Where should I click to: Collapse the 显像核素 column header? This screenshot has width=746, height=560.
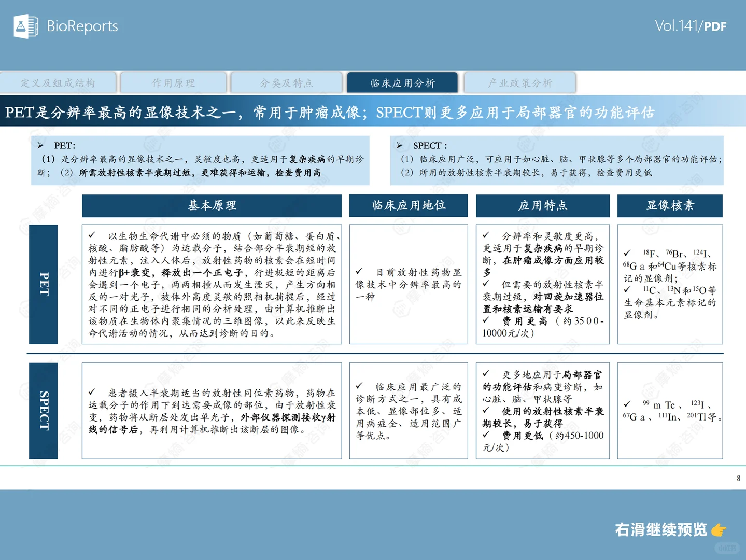(x=669, y=205)
